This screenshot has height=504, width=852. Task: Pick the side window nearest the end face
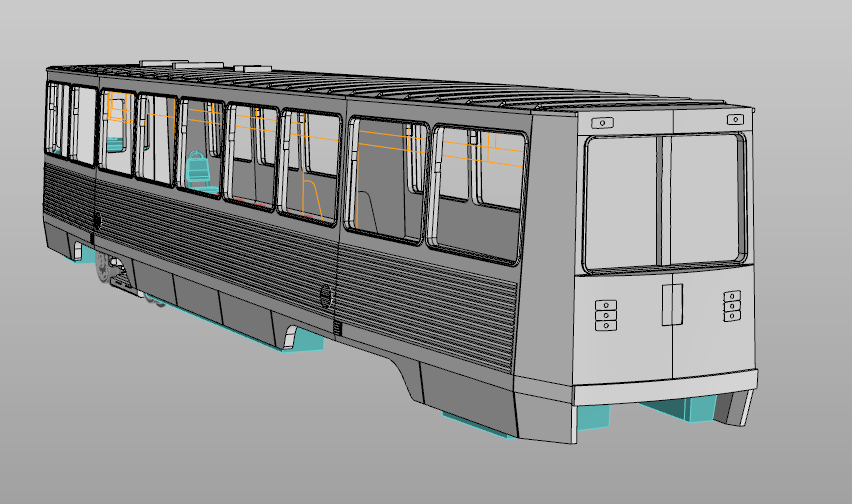pos(477,195)
